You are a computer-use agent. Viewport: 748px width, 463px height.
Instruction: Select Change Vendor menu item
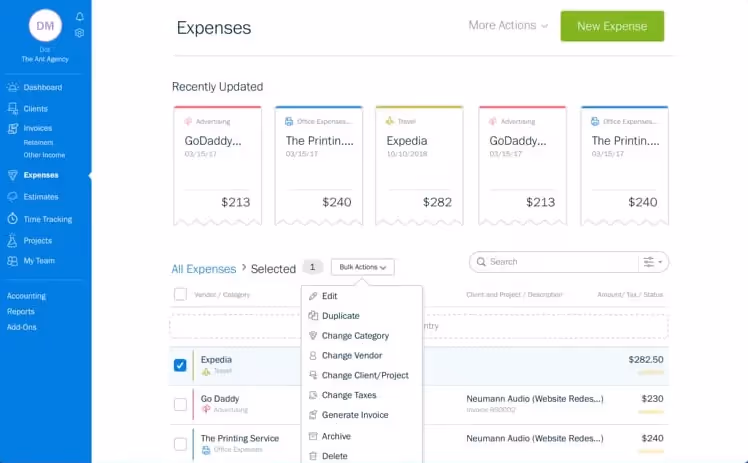tap(362, 356)
